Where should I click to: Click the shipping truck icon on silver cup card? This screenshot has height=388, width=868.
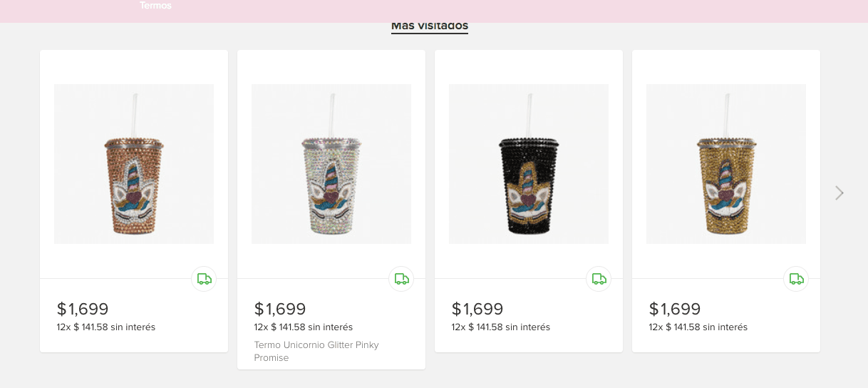[401, 279]
